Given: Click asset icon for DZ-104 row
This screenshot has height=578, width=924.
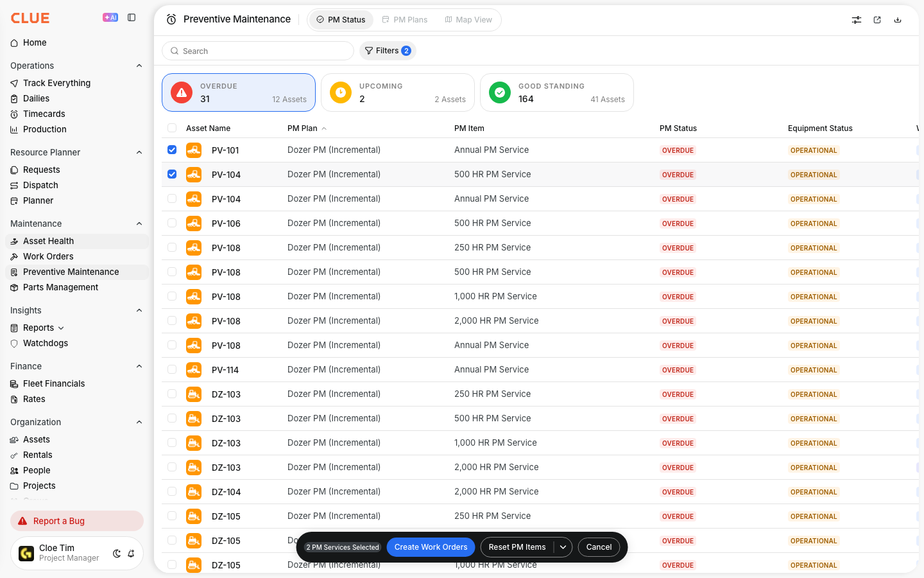Looking at the screenshot, I should tap(194, 492).
